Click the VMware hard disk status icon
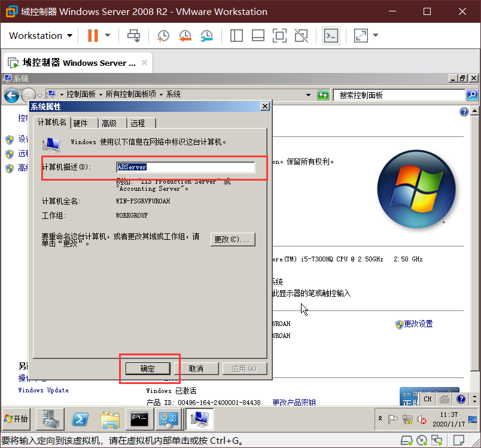Image resolution: width=481 pixels, height=448 pixels. [x=407, y=441]
